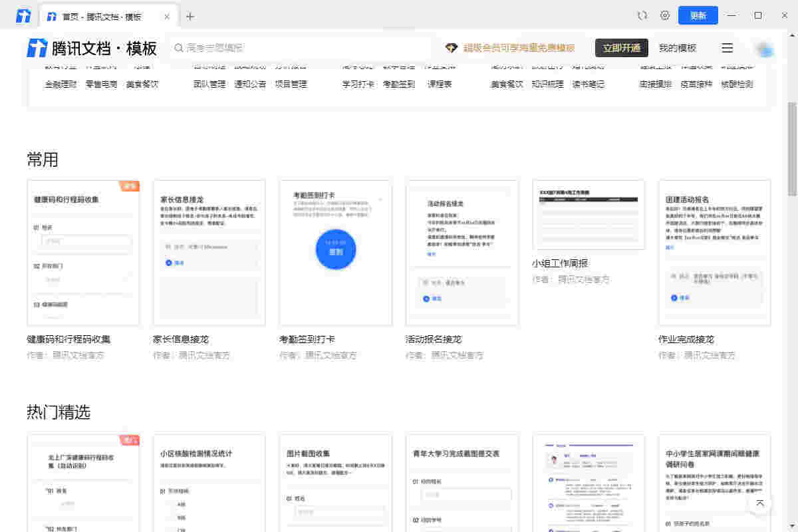Click the Tencent Docs logo in the title bar
Image resolution: width=798 pixels, height=532 pixels.
coord(23,15)
